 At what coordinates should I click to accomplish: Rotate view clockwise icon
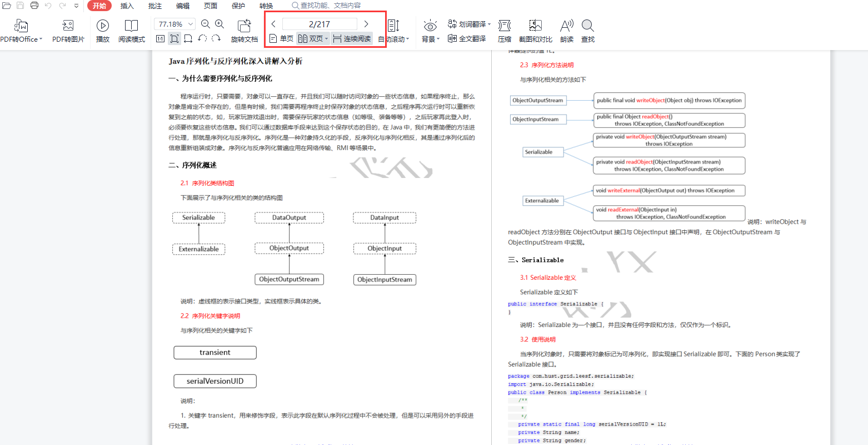(x=217, y=38)
